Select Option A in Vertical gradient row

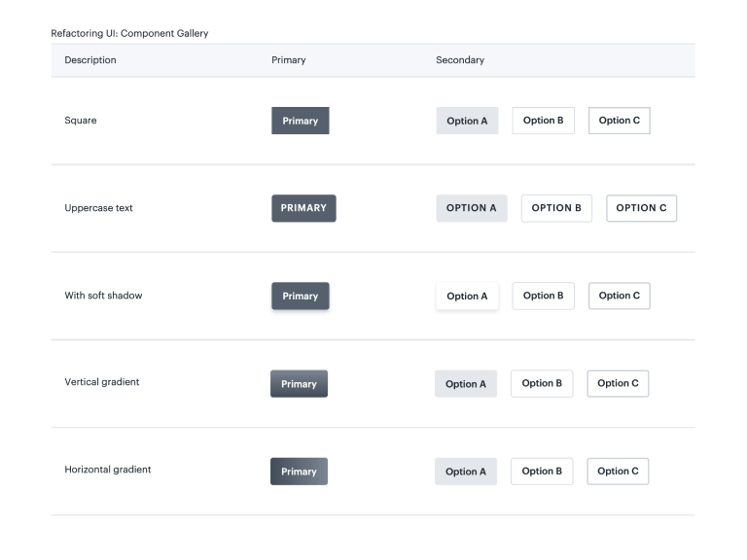tap(465, 384)
